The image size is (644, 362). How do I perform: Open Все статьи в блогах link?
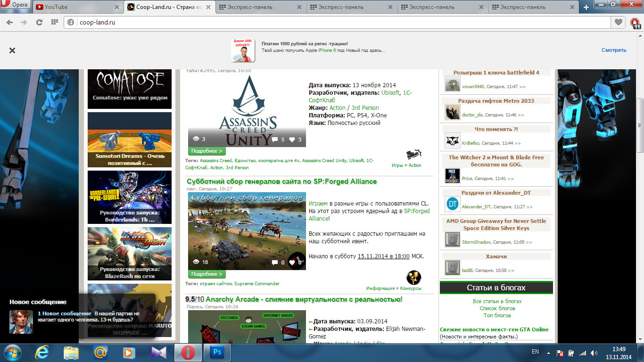pyautogui.click(x=497, y=301)
